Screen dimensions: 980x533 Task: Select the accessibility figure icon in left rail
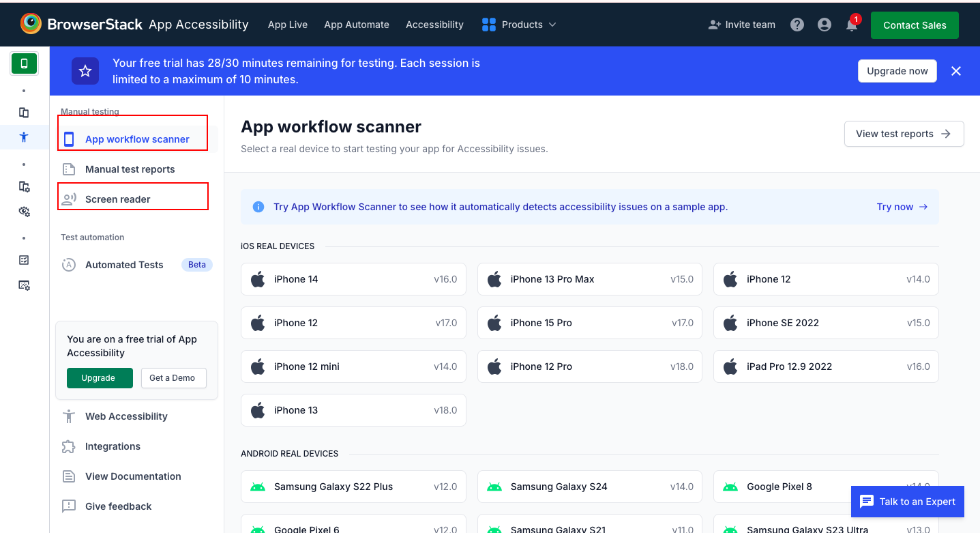[x=24, y=136]
